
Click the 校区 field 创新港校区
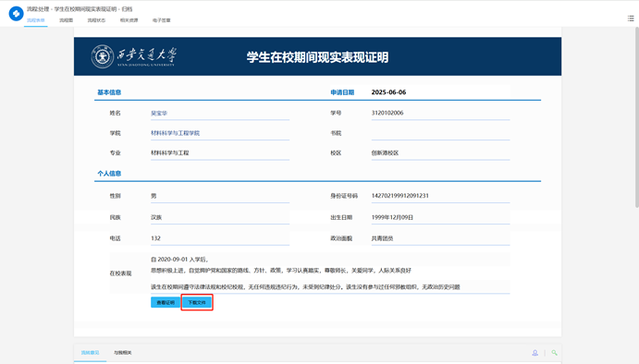[440, 153]
